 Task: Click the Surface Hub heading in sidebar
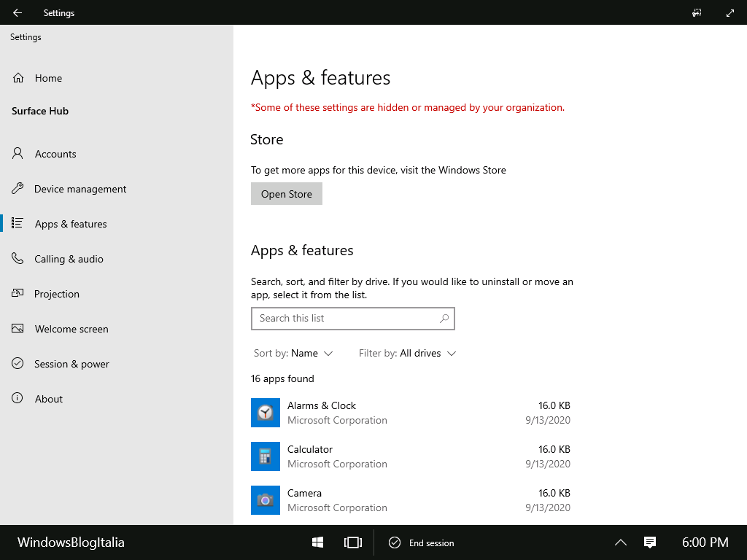click(x=40, y=111)
